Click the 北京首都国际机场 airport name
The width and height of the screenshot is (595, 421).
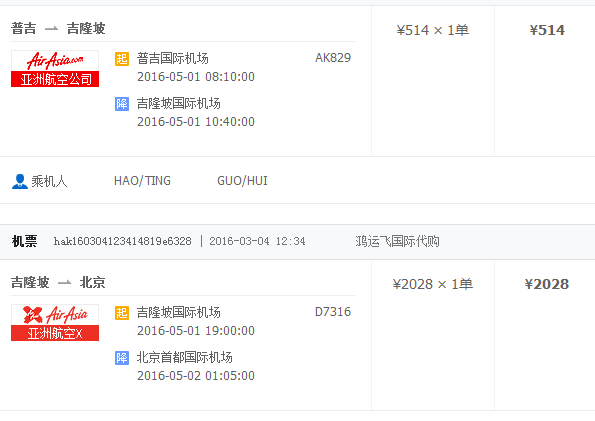(184, 357)
